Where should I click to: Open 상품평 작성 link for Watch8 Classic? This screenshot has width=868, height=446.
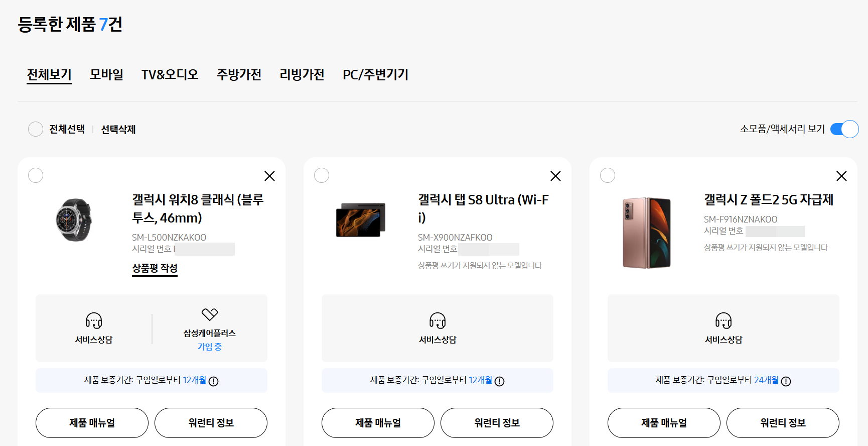coord(155,269)
